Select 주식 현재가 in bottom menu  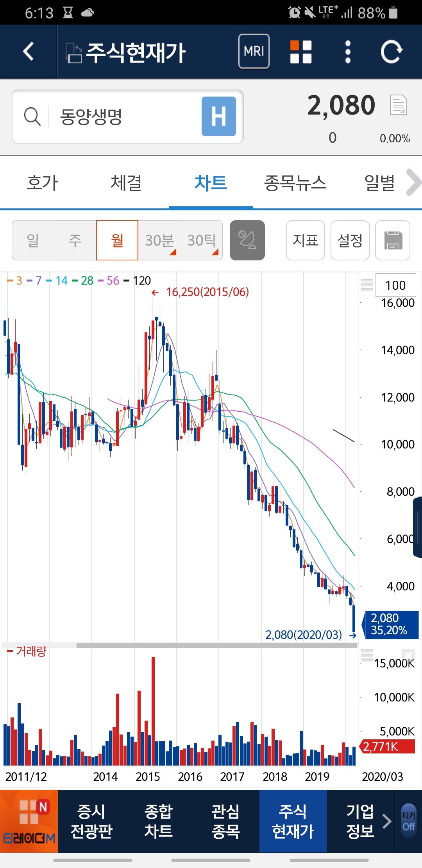coord(293,821)
